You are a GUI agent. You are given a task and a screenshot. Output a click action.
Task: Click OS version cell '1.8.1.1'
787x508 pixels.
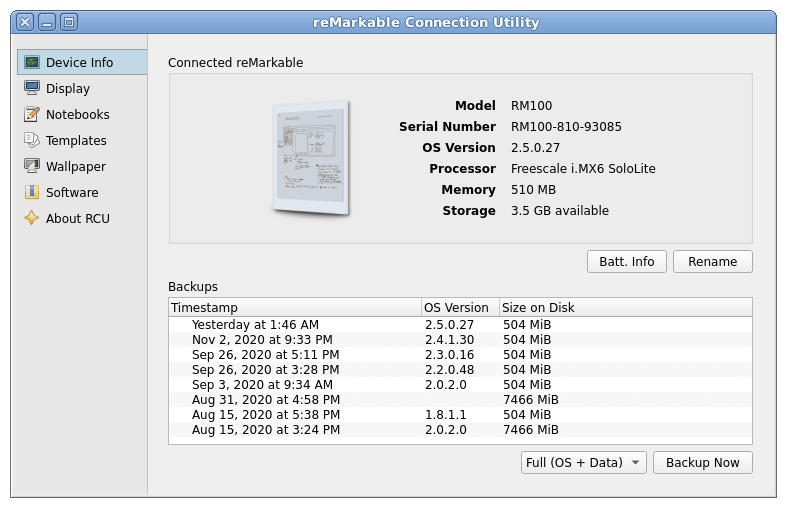tap(446, 415)
